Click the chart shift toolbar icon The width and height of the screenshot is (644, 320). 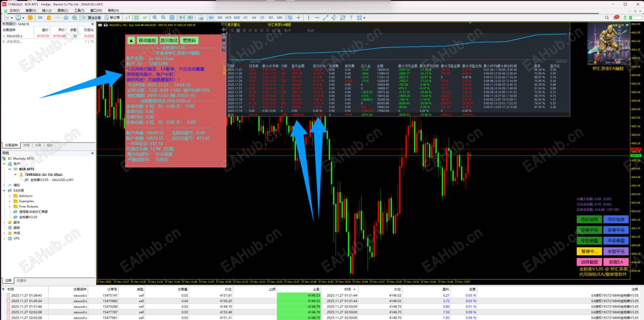click(x=190, y=18)
